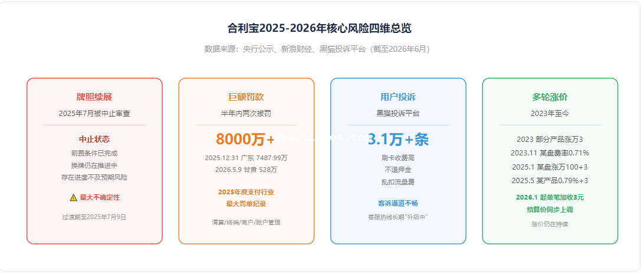Click the line 2025.12.31 广东 7487.99万

click(247, 158)
